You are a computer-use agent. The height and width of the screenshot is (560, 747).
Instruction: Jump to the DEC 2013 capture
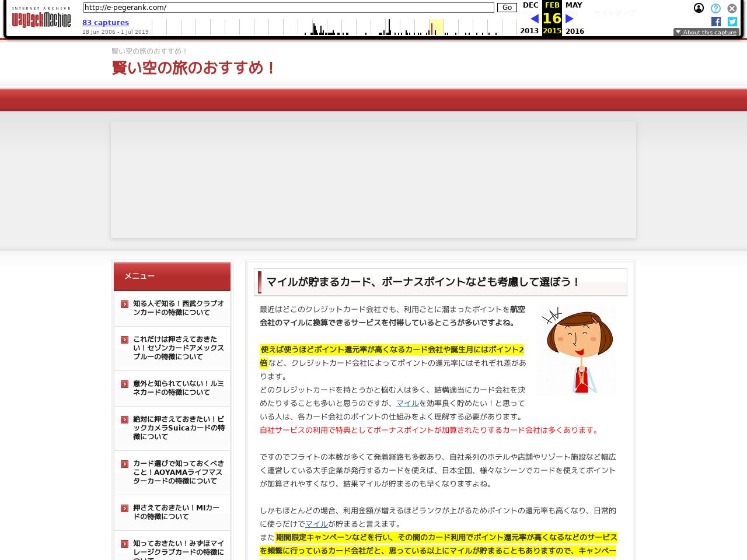pos(530,5)
